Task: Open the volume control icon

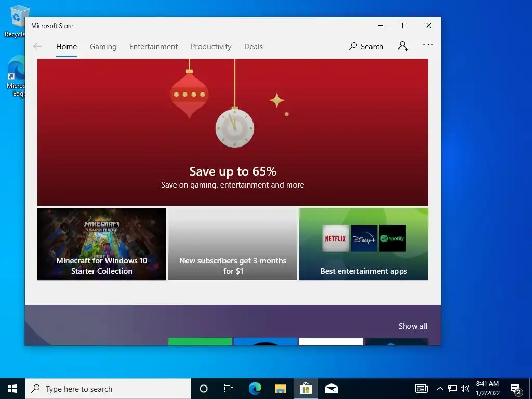Action: [465, 389]
